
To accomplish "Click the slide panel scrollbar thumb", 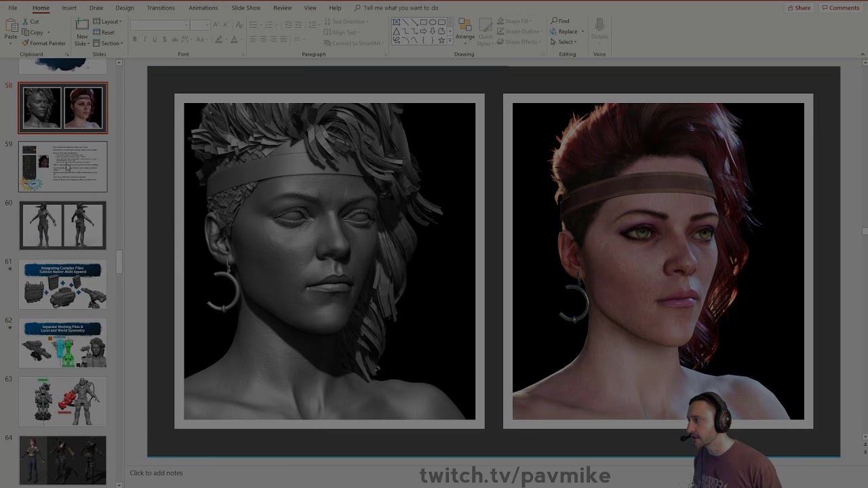I will [119, 262].
